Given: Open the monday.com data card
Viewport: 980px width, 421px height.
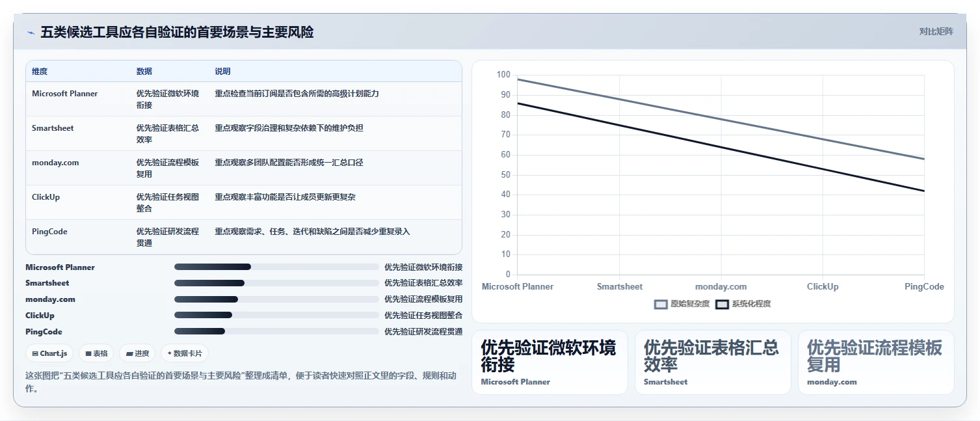Looking at the screenshot, I should click(x=876, y=362).
